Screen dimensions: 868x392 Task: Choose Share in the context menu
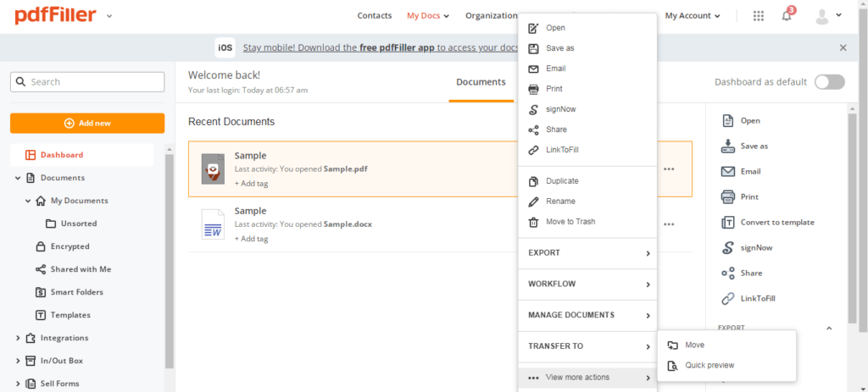(x=587, y=130)
